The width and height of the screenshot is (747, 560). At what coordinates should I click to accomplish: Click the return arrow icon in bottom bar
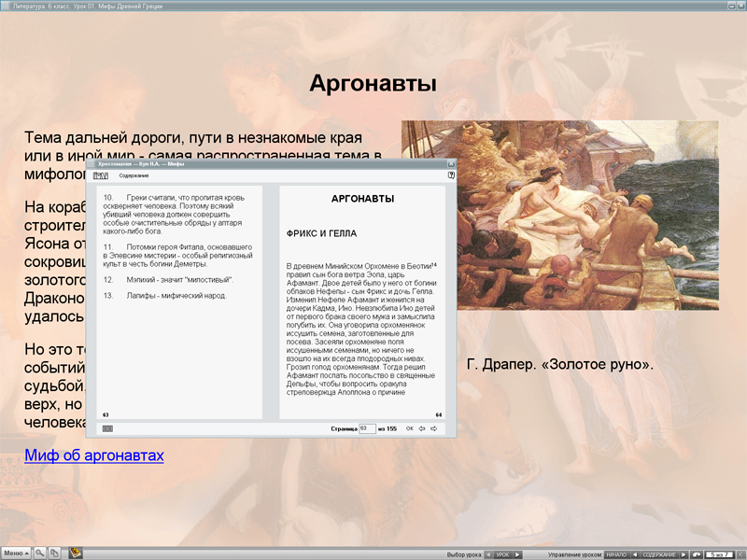pyautogui.click(x=697, y=554)
